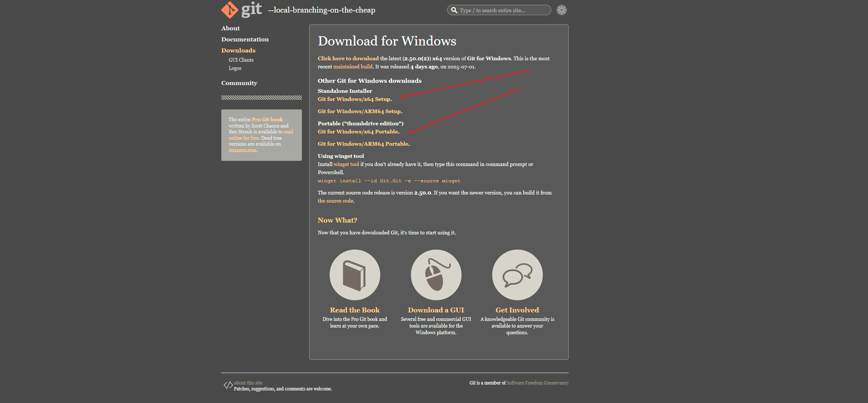Click 'Click here to download' link
The width and height of the screenshot is (868, 403).
tap(348, 58)
